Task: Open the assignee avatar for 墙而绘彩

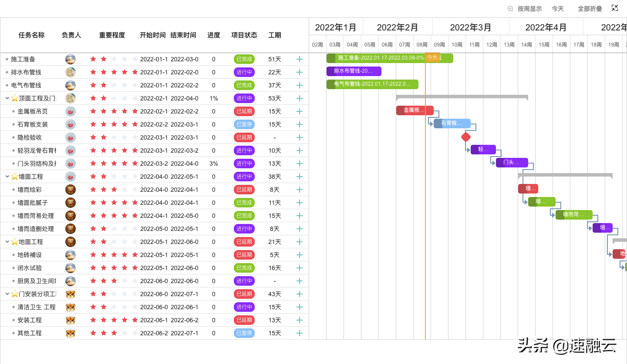Action: tap(71, 190)
